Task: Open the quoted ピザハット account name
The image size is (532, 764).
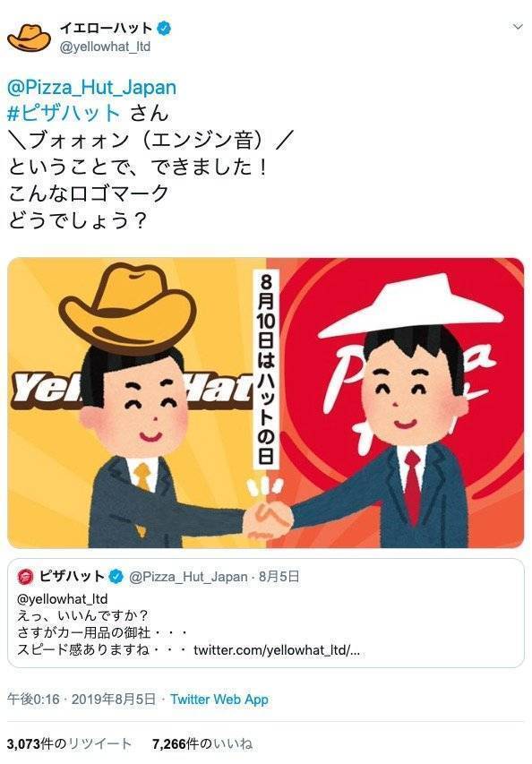Action: pos(72,577)
